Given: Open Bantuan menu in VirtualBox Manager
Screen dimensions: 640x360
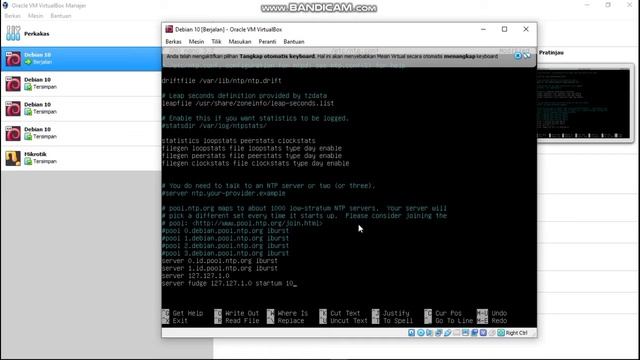Looking at the screenshot, I should click(x=61, y=16).
